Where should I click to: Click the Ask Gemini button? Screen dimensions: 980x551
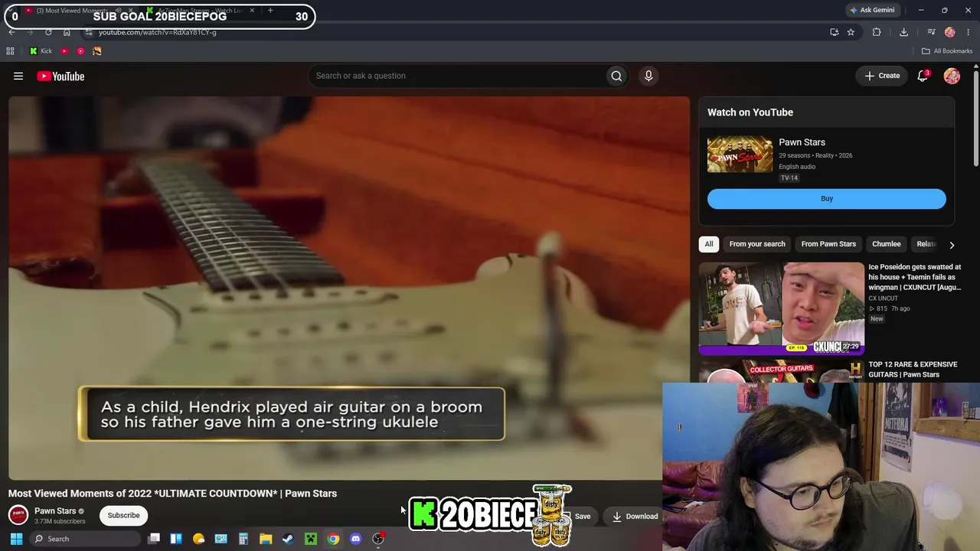872,11
